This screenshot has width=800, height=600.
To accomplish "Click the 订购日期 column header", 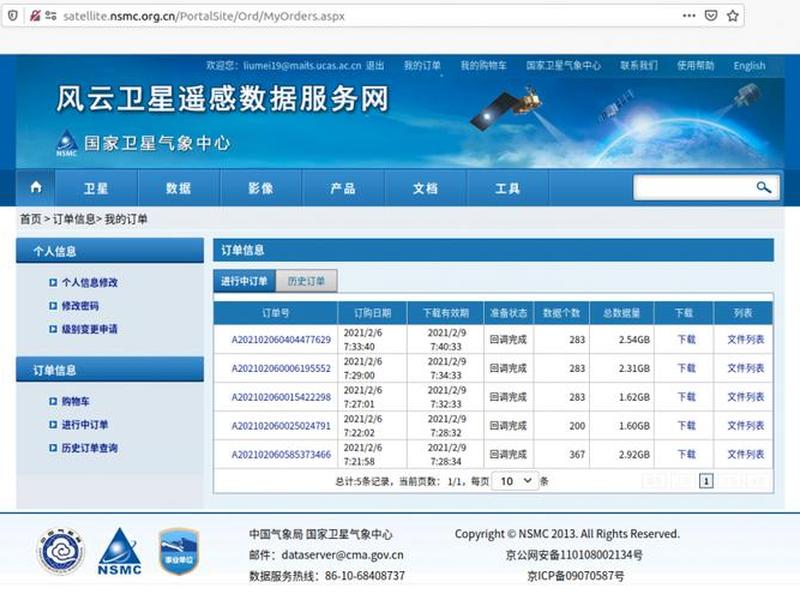I will click(372, 313).
